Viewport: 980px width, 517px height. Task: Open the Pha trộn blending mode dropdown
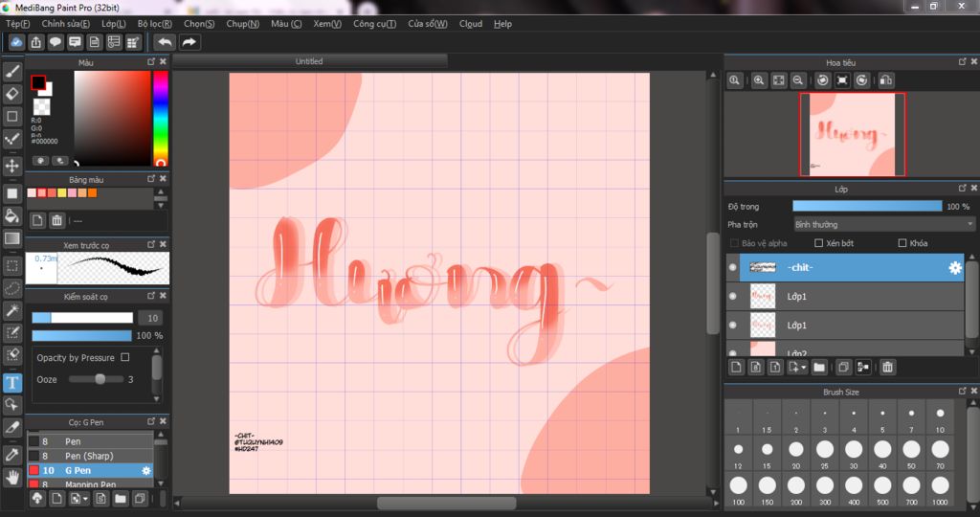point(883,224)
